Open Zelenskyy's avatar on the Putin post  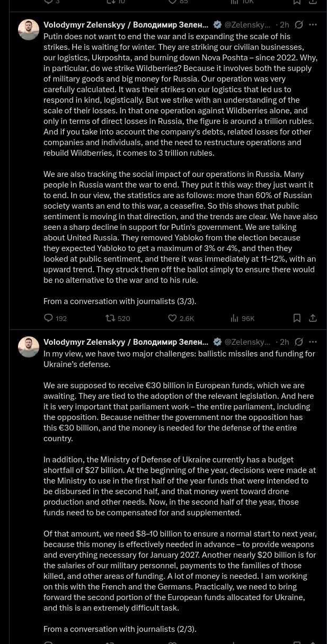pyautogui.click(x=29, y=30)
